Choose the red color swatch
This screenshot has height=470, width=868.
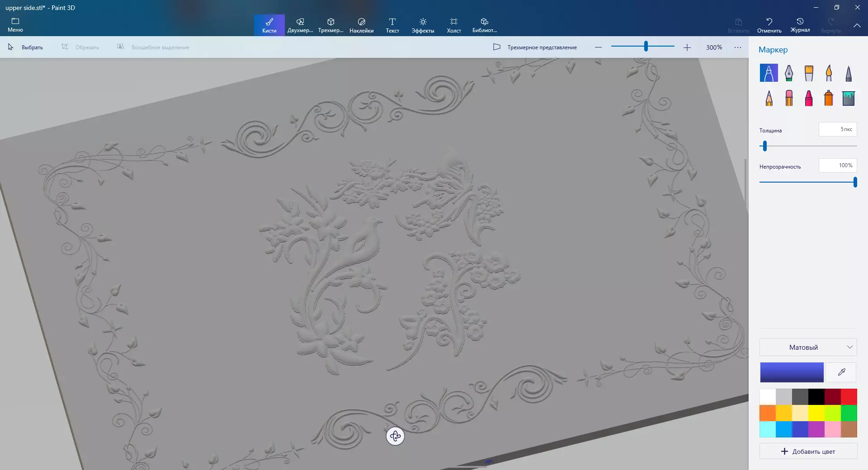click(849, 397)
